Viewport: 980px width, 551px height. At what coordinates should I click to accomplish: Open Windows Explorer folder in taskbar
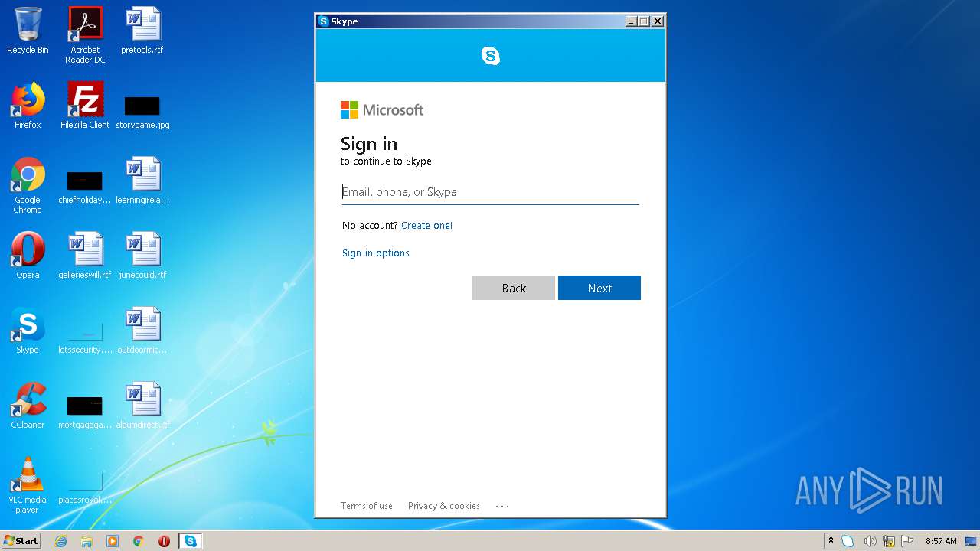87,541
